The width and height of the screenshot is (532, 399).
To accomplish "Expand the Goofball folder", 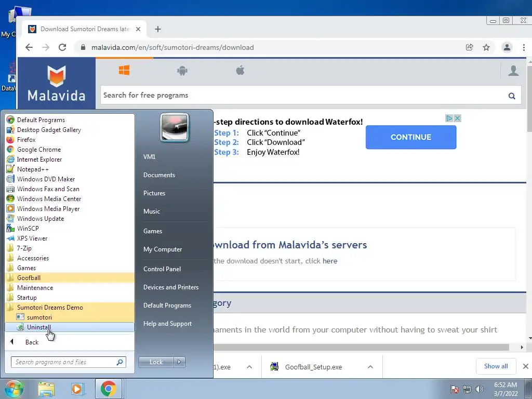I will click(70, 277).
